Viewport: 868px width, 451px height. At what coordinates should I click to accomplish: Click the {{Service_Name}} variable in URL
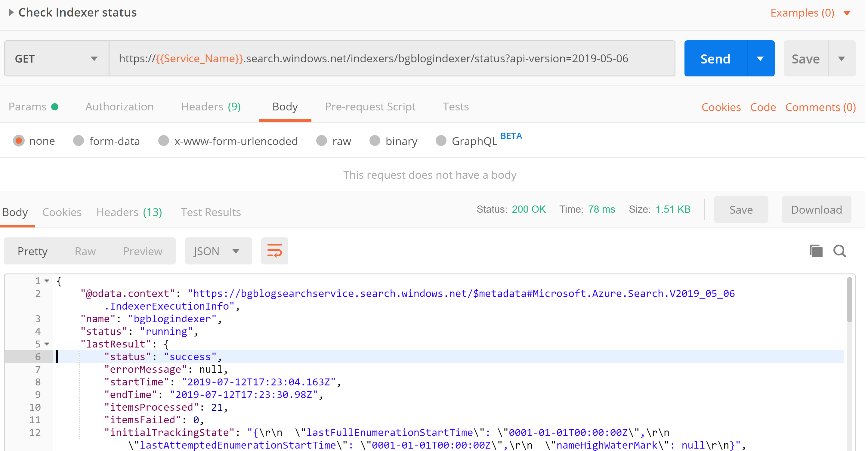(x=199, y=59)
